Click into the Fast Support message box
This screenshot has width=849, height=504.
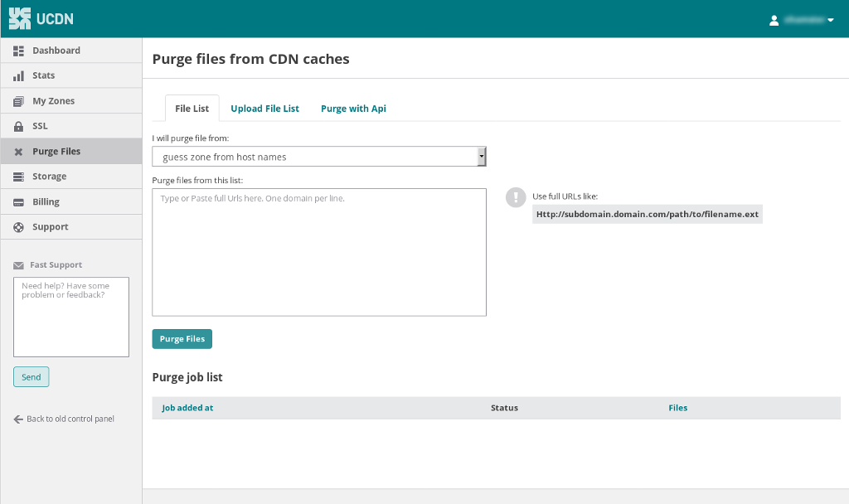click(71, 317)
